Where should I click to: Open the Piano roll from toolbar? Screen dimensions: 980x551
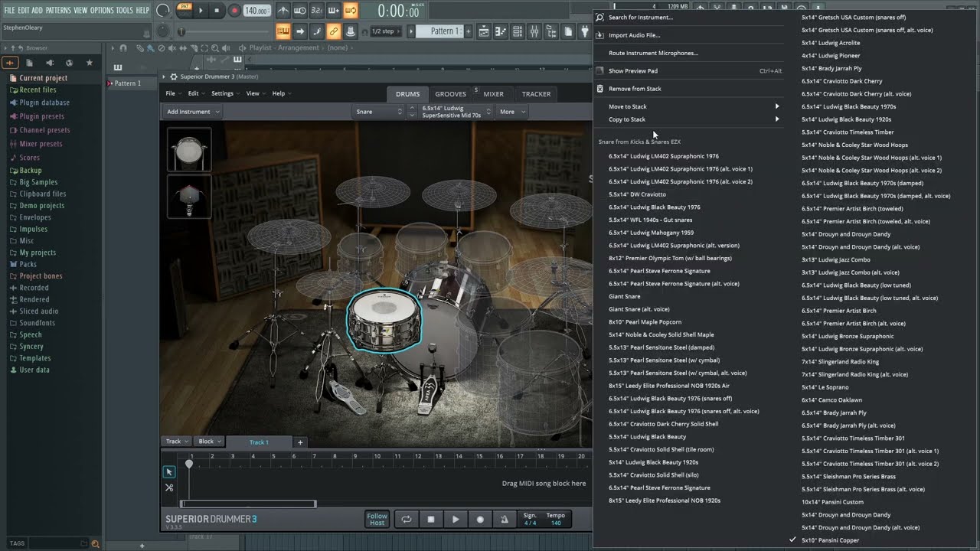pos(501,31)
